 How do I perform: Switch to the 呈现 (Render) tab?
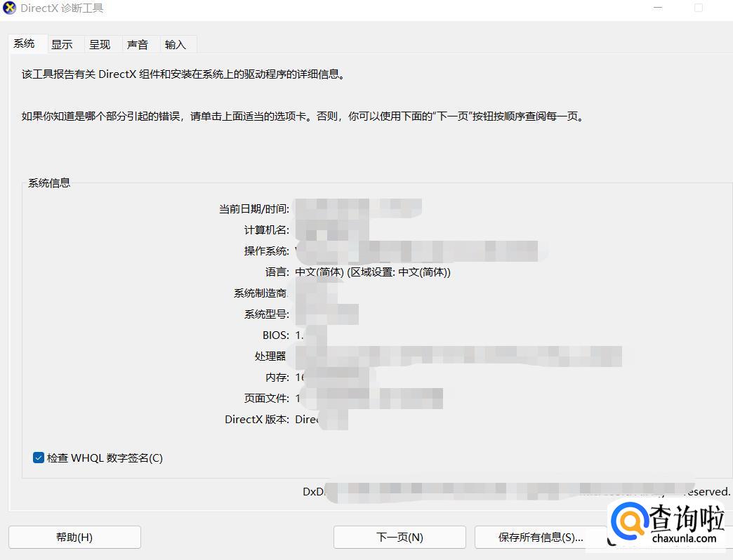(100, 44)
